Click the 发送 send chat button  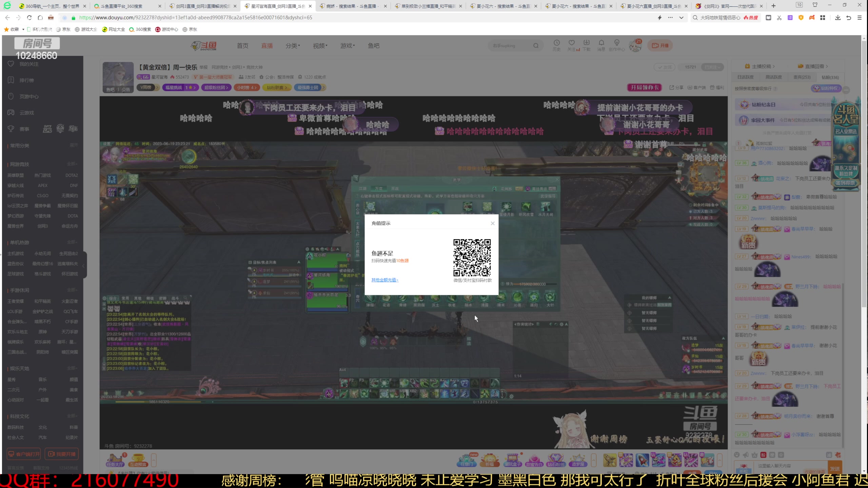point(835,468)
